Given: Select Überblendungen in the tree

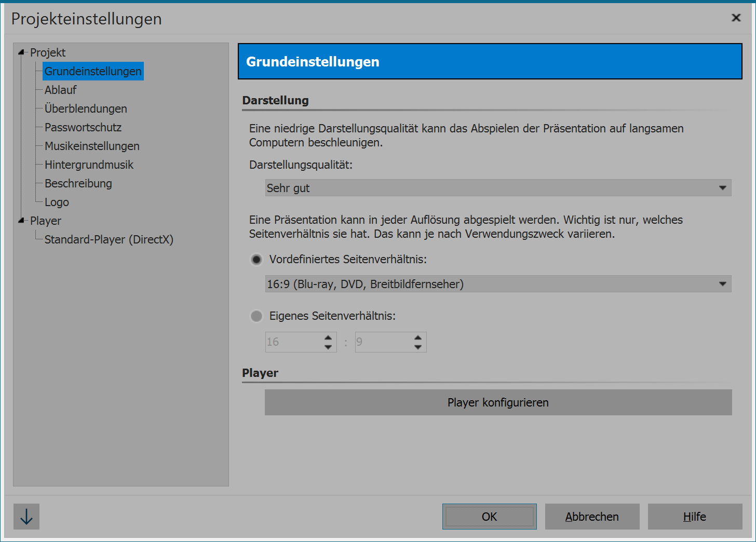Looking at the screenshot, I should [85, 109].
